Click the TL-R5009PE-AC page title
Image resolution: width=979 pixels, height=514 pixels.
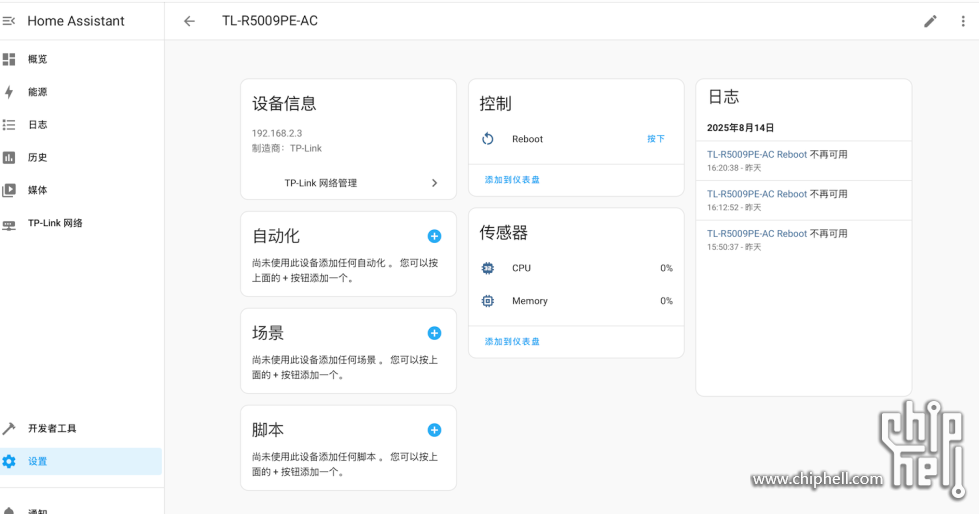pyautogui.click(x=270, y=21)
